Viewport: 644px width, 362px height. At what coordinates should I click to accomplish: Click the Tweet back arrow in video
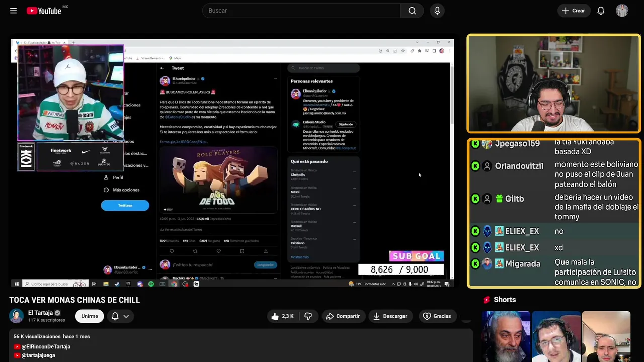point(162,68)
